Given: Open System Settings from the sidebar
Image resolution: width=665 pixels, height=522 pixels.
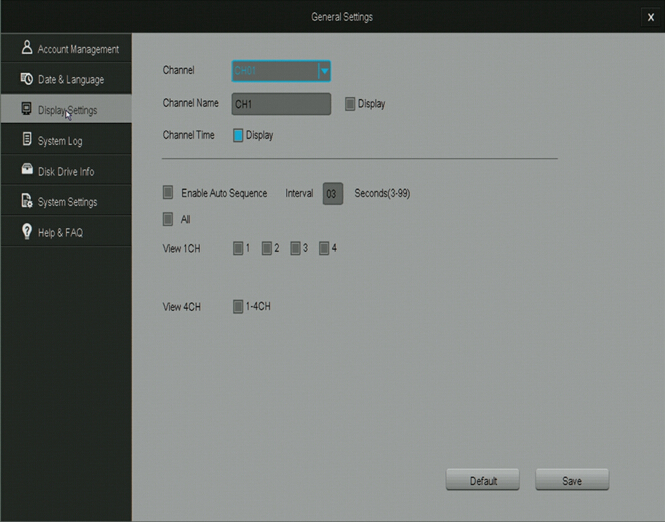Looking at the screenshot, I should tap(66, 201).
